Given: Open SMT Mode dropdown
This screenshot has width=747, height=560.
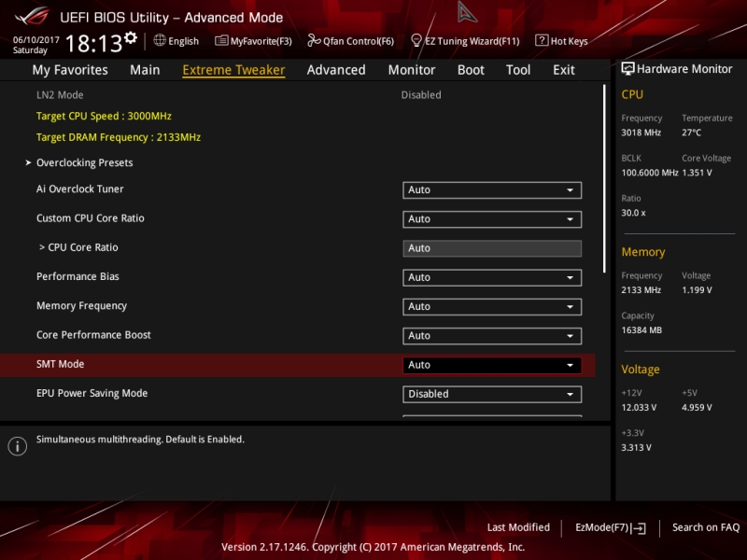Looking at the screenshot, I should (492, 365).
